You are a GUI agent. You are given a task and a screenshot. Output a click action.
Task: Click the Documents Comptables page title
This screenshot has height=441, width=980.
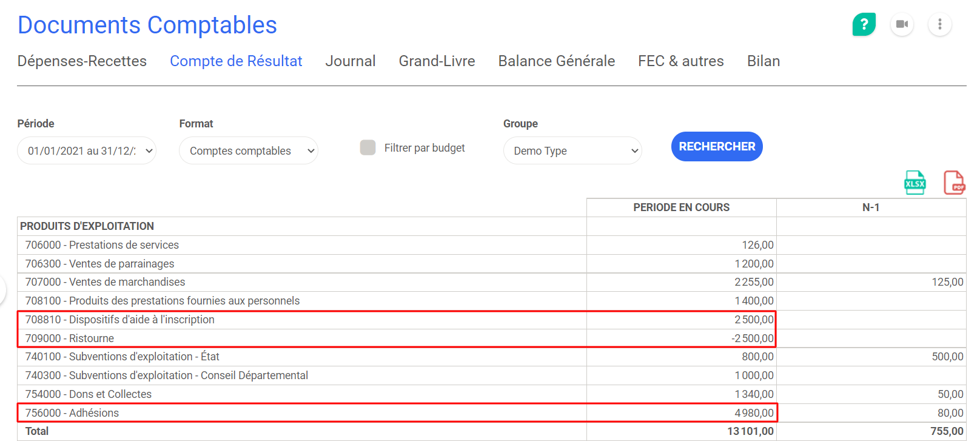click(147, 25)
